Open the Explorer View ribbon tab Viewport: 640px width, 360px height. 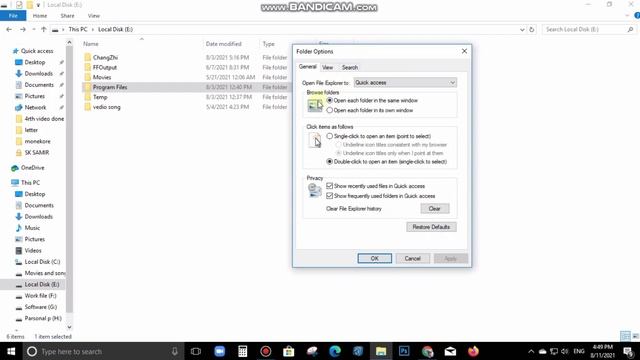pyautogui.click(x=94, y=16)
